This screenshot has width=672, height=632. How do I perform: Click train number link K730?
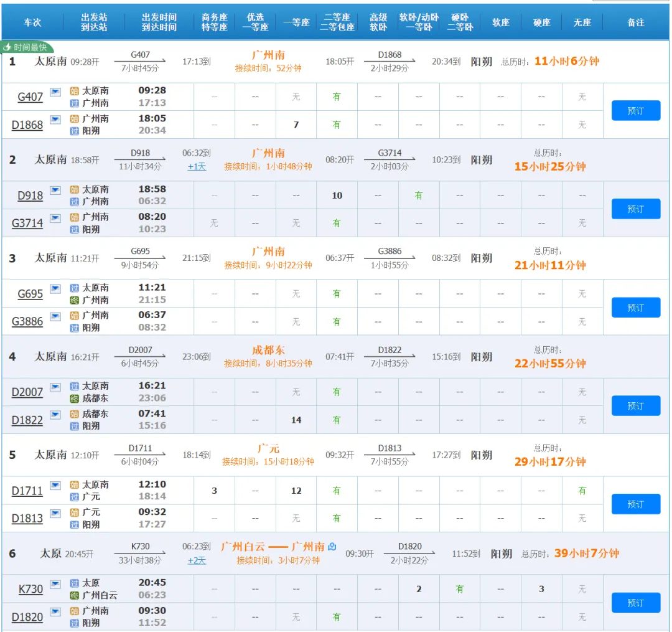point(30,589)
